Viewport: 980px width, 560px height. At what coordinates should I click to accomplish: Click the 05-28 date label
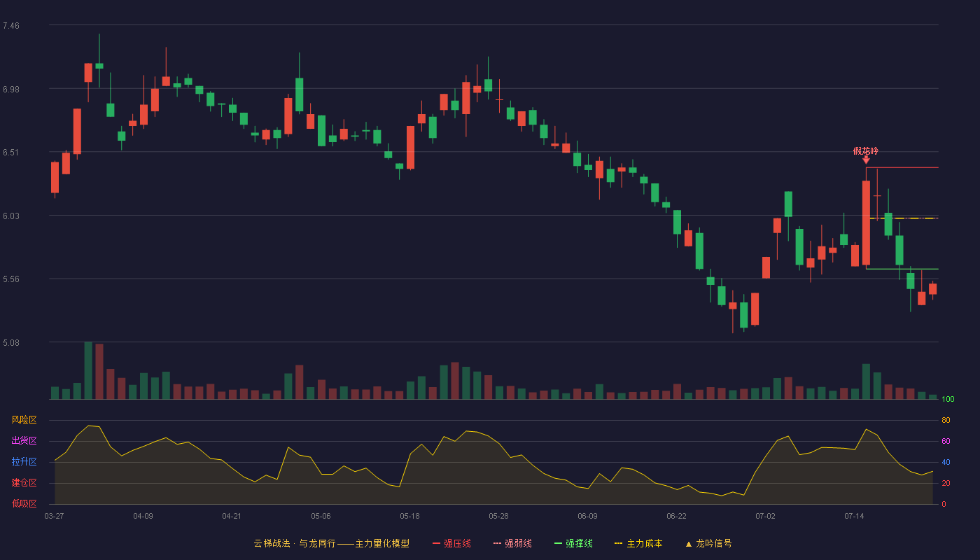tap(498, 516)
